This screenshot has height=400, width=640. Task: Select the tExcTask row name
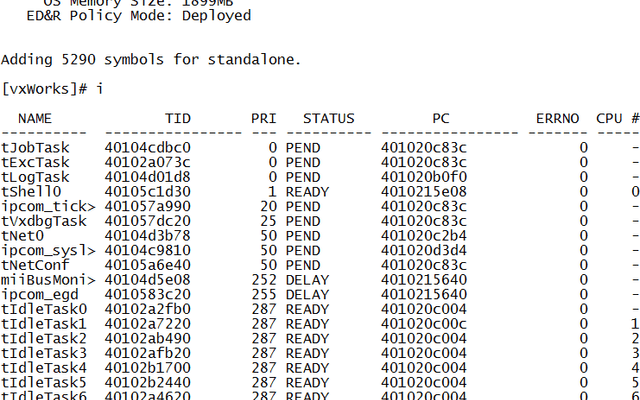click(x=35, y=162)
